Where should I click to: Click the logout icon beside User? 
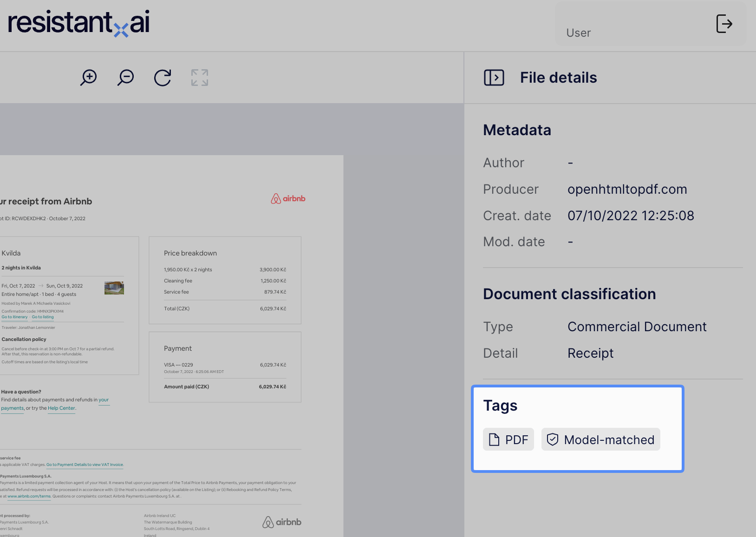coord(724,23)
